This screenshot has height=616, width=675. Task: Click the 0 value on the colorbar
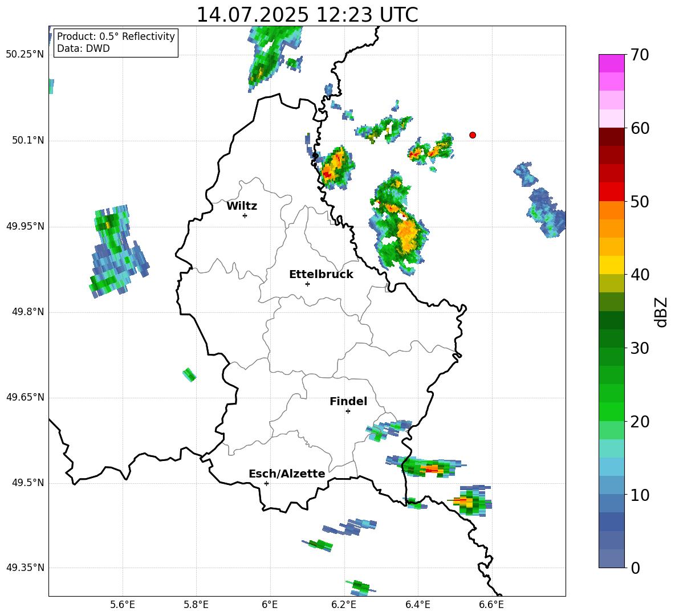(x=635, y=568)
